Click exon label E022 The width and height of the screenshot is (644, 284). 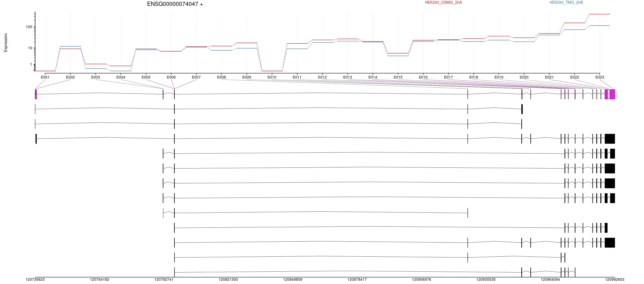575,77
